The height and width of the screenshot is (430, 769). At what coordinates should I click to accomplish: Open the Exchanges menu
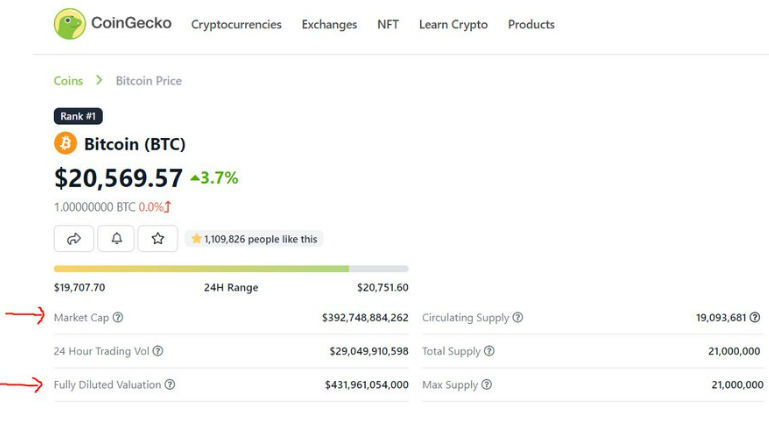coord(329,25)
